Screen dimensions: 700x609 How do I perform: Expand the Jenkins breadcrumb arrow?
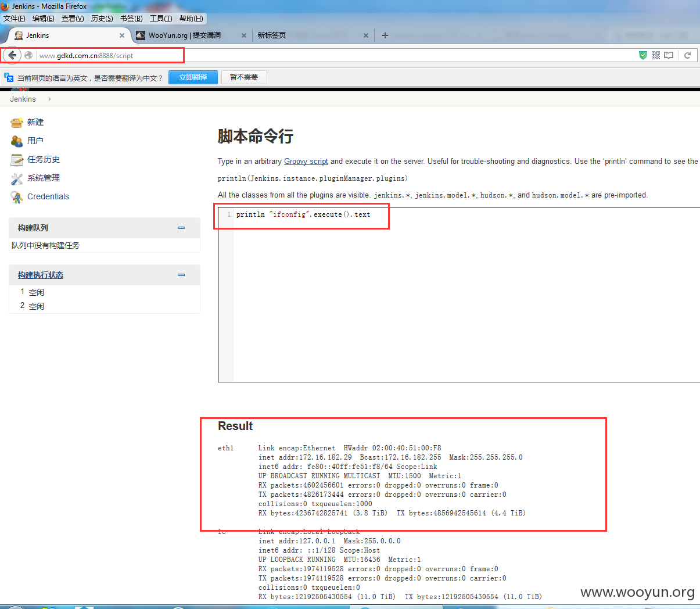tap(50, 99)
